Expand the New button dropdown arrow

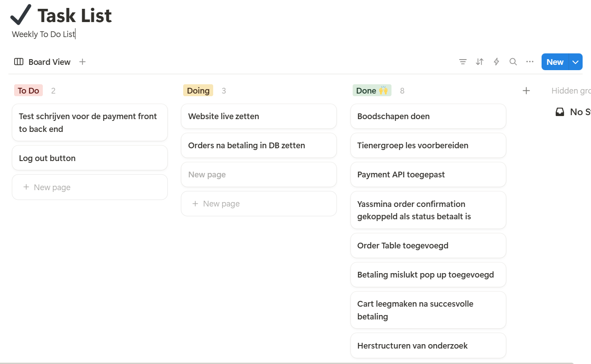point(576,62)
